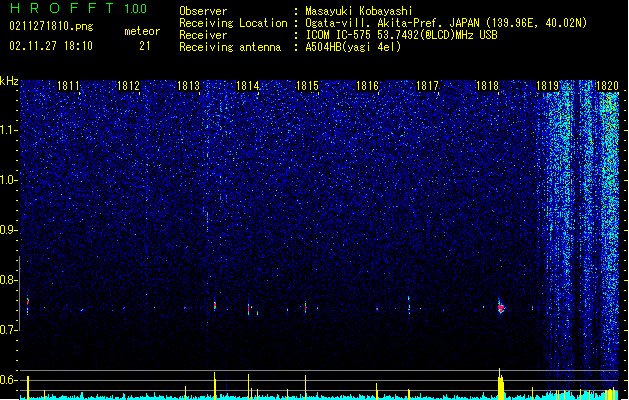The height and width of the screenshot is (400, 629).
Task: Click the ICOM IC-575 53.7492 MHz USB text
Action: tap(402, 35)
